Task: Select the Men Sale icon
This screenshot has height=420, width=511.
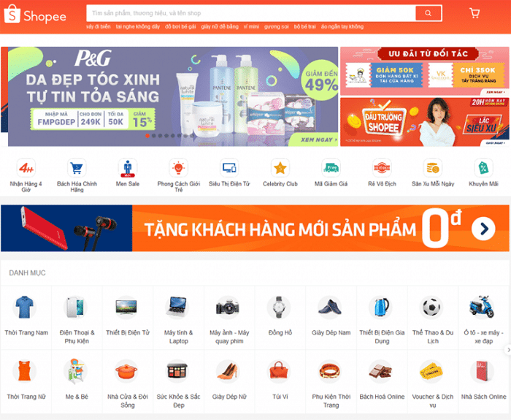Action: point(128,168)
